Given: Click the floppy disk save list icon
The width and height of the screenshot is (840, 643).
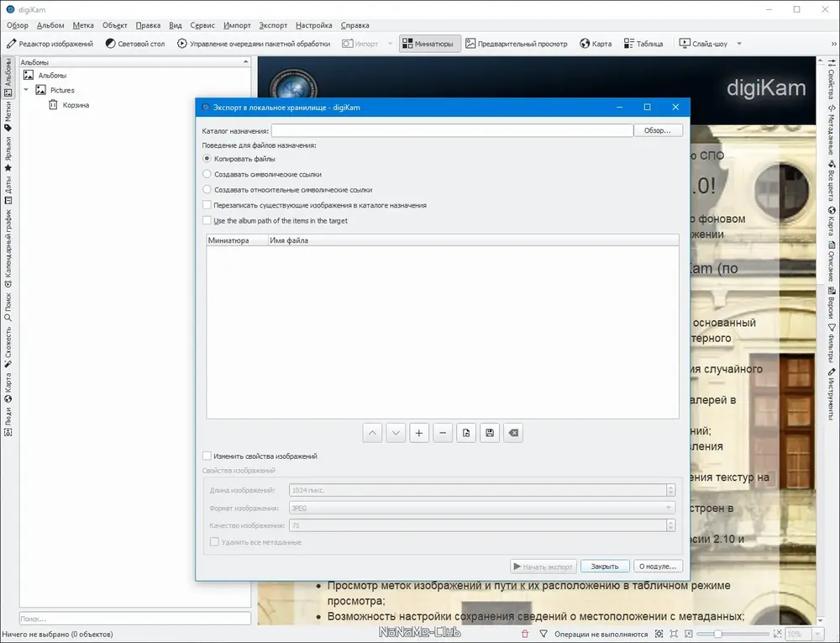Looking at the screenshot, I should (x=490, y=433).
